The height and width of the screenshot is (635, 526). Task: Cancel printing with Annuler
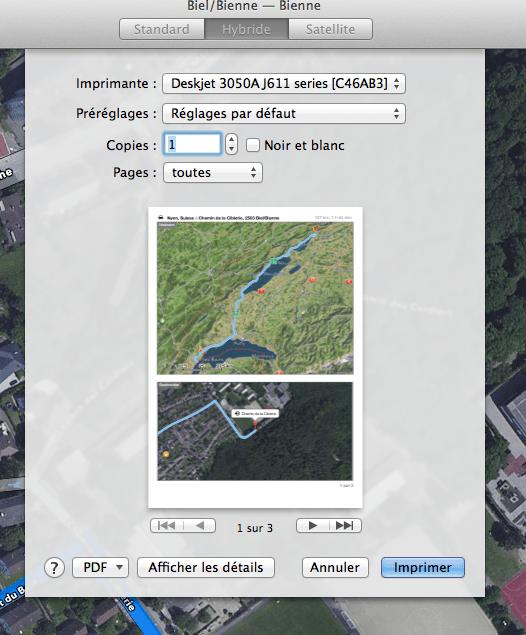pyautogui.click(x=335, y=567)
